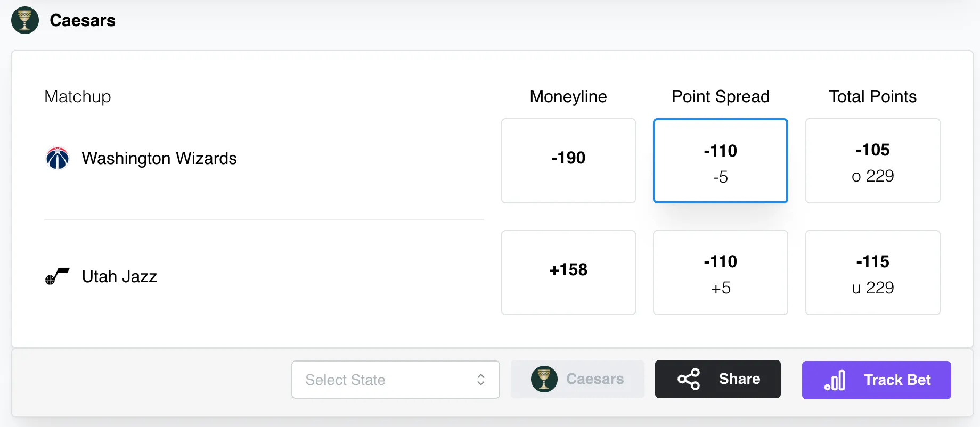Click the Utah Jazz team logo

tap(58, 276)
